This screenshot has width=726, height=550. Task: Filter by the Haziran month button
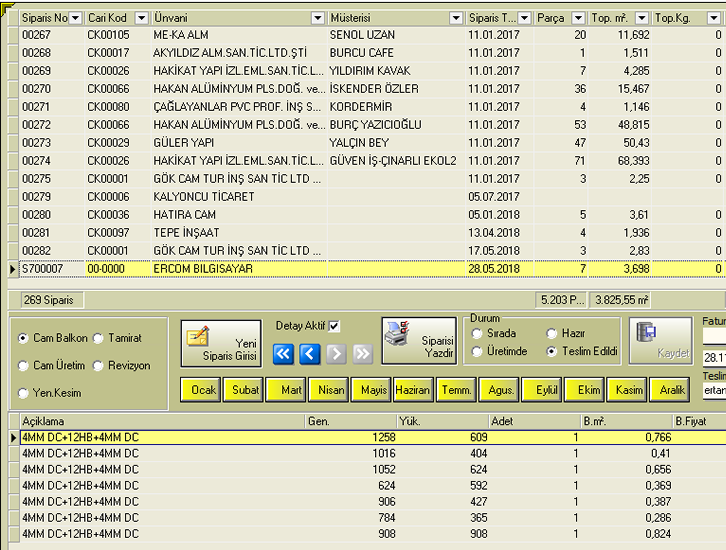(412, 391)
